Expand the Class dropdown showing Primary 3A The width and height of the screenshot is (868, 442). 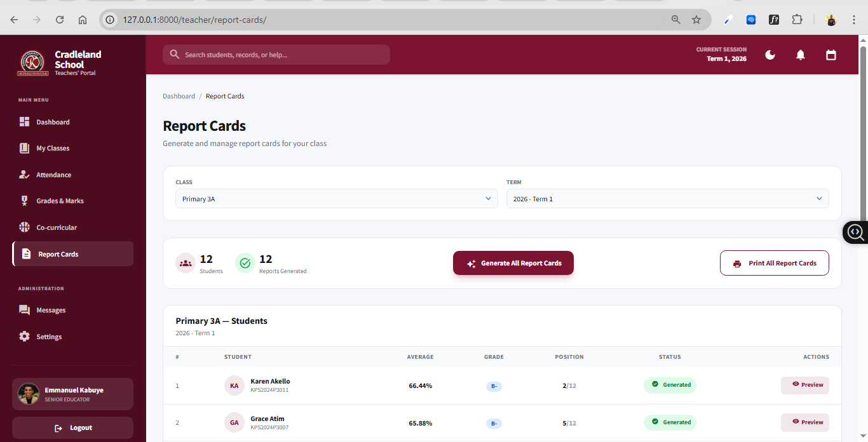[336, 199]
